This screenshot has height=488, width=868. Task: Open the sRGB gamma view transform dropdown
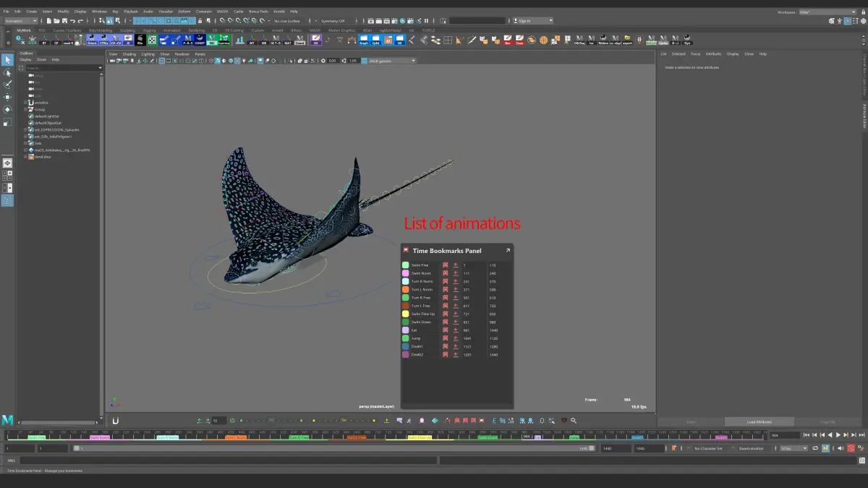click(x=393, y=61)
